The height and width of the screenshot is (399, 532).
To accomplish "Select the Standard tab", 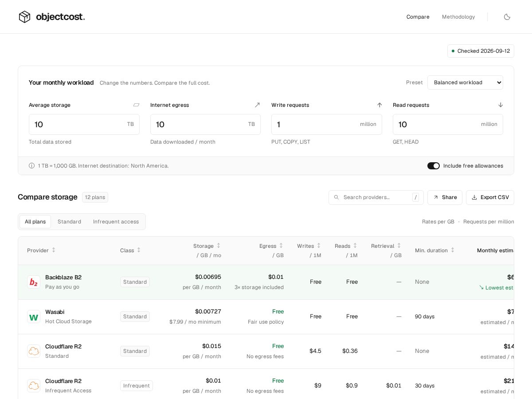I will click(69, 222).
